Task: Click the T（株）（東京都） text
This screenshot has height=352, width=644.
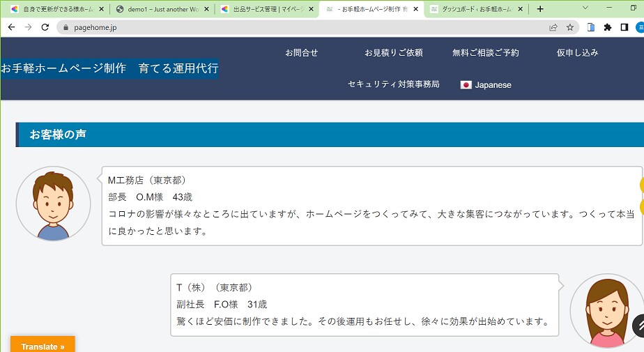Action: pos(215,287)
